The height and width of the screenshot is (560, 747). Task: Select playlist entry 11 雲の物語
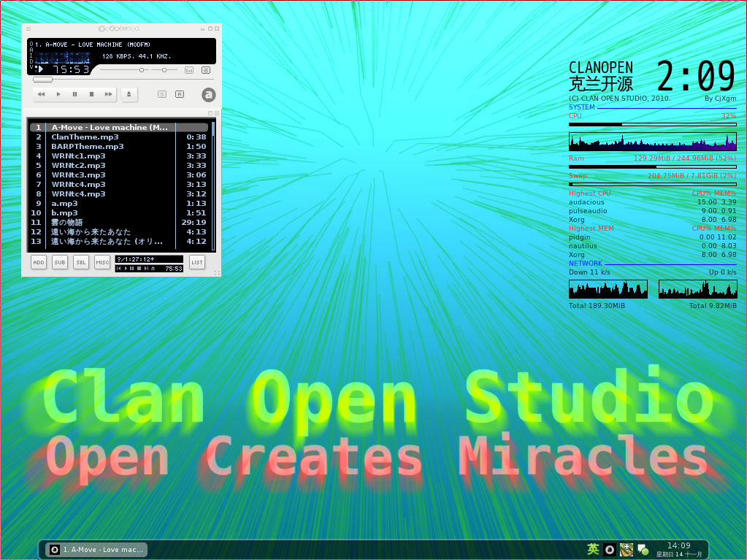(118, 223)
